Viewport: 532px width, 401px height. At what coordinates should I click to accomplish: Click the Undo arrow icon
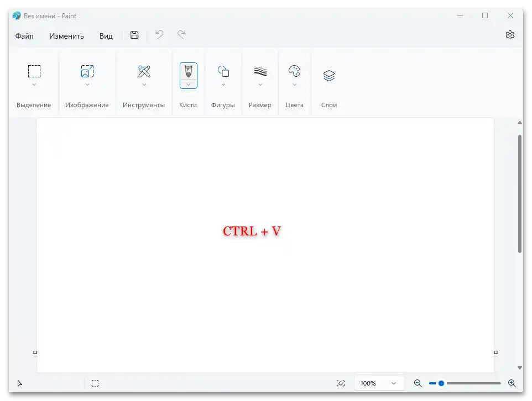(159, 35)
